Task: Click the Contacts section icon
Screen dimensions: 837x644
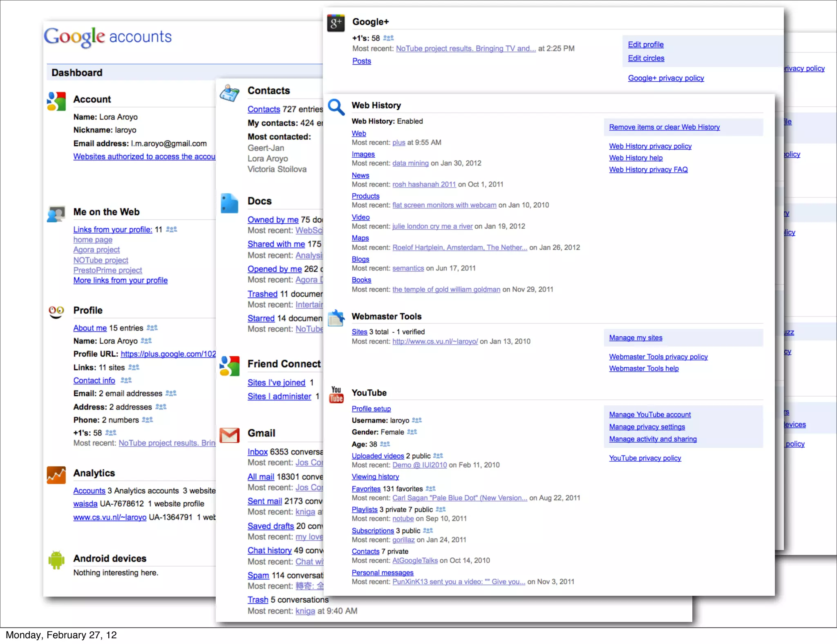Action: [229, 93]
